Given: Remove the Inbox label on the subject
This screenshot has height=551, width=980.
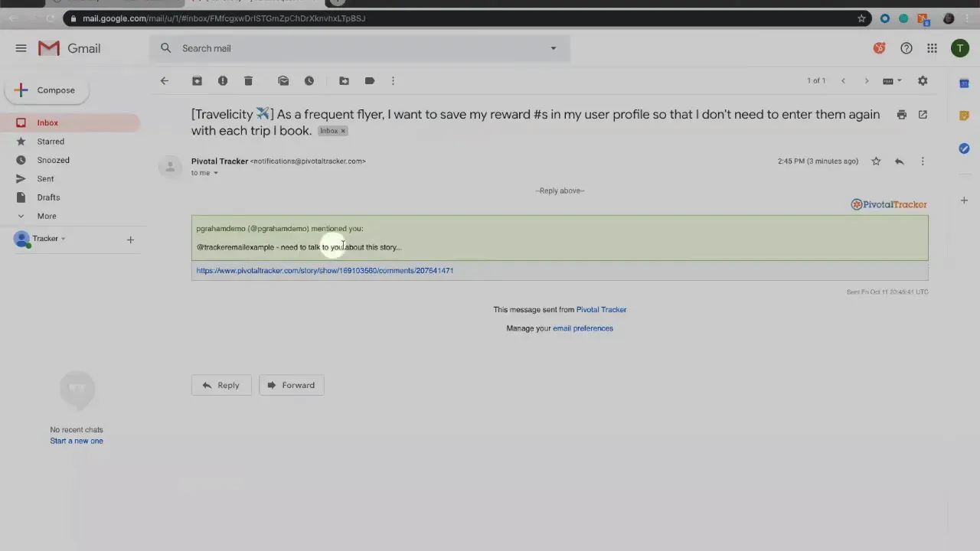Looking at the screenshot, I should point(343,131).
